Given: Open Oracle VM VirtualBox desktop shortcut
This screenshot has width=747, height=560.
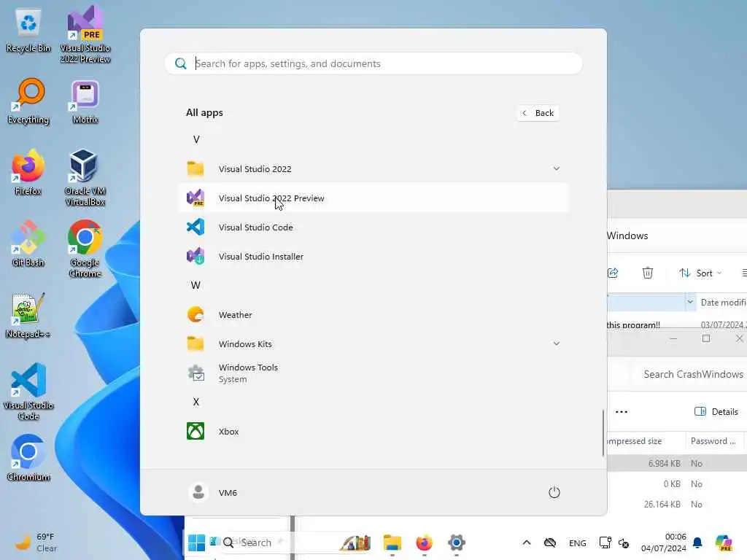Looking at the screenshot, I should click(x=85, y=177).
